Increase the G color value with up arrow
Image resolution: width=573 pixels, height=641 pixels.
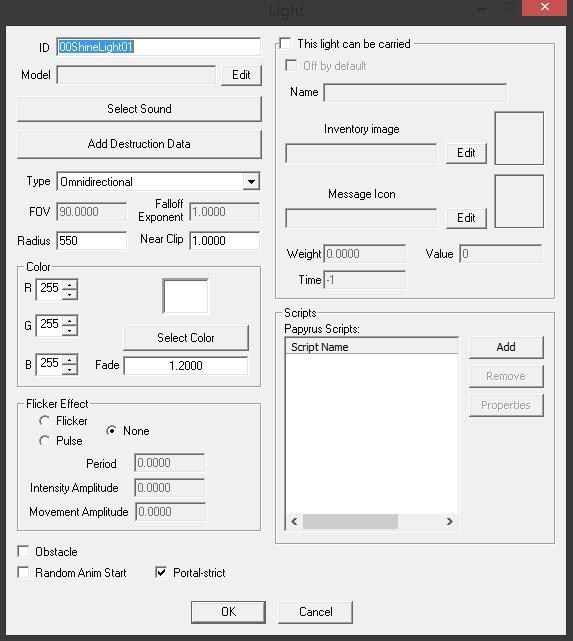point(70,321)
